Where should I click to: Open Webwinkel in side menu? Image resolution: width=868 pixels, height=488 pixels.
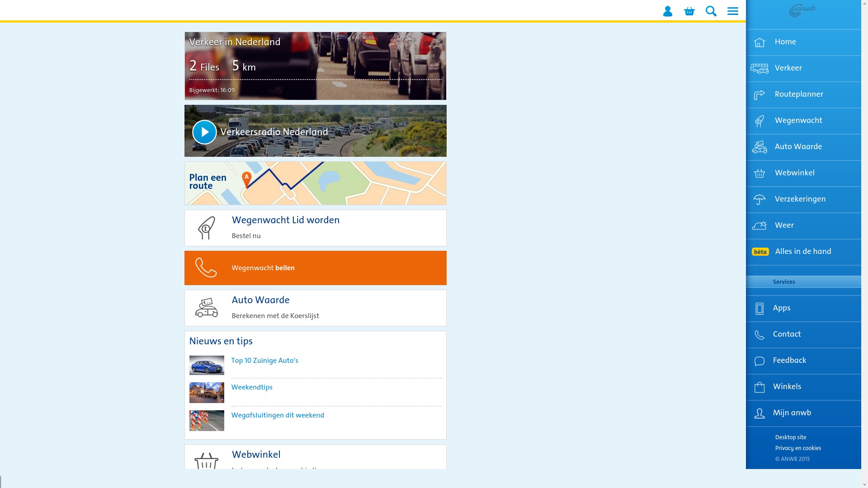(803, 174)
